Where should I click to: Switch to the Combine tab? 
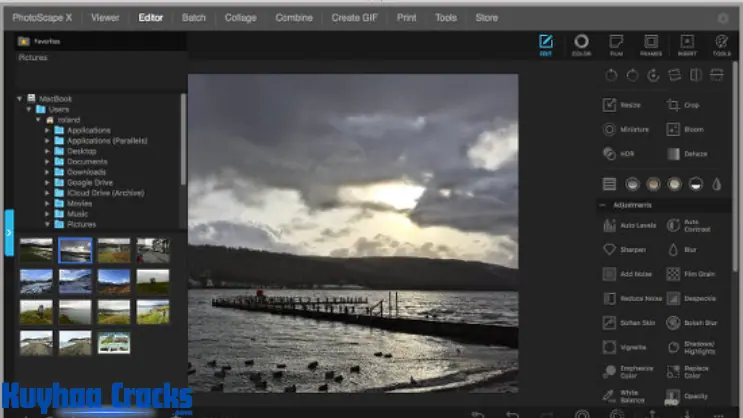point(294,18)
